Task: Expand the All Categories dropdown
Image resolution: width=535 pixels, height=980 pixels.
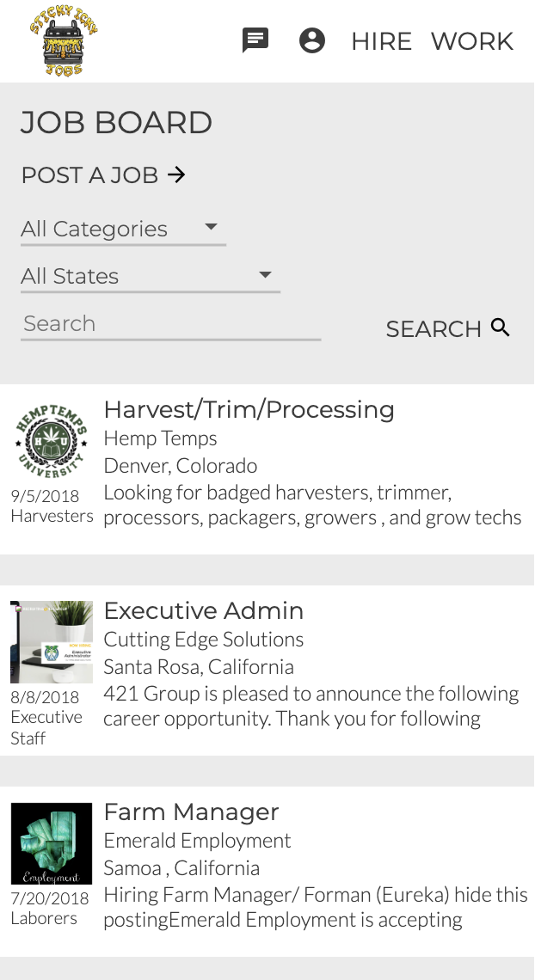Action: (x=122, y=229)
